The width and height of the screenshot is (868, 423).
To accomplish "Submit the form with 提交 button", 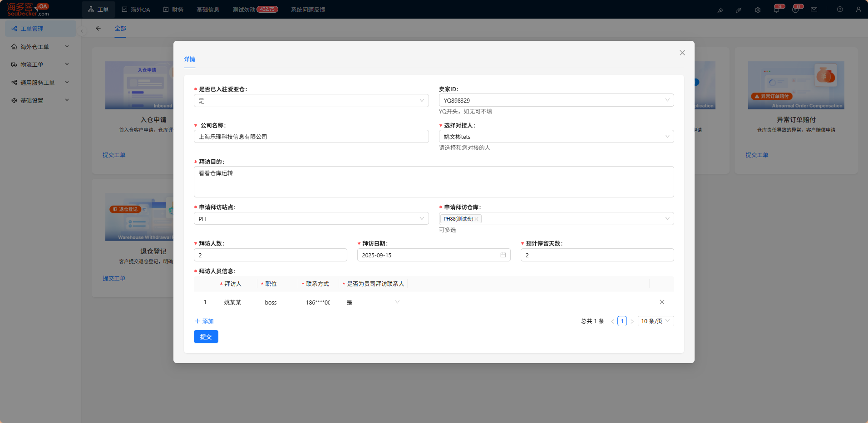I will (x=206, y=337).
